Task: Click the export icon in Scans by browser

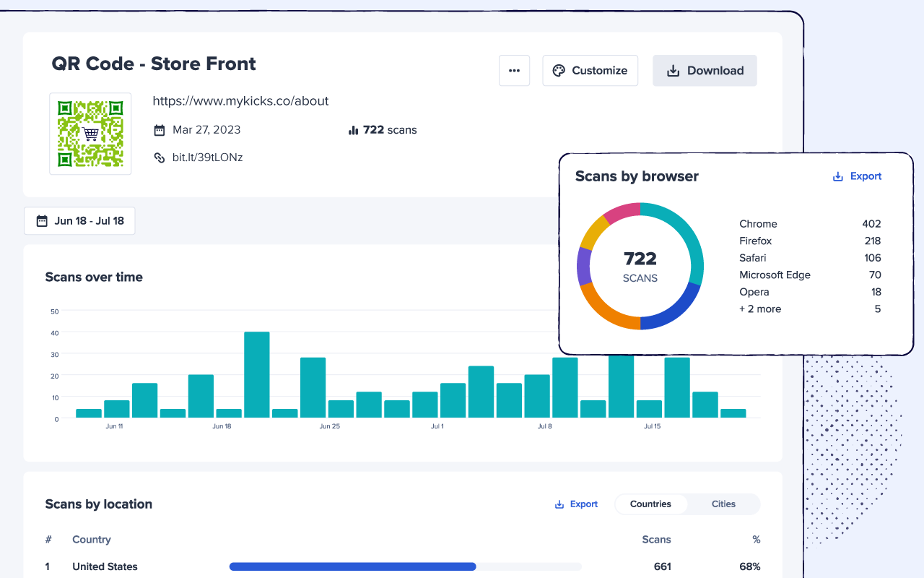Action: tap(838, 176)
